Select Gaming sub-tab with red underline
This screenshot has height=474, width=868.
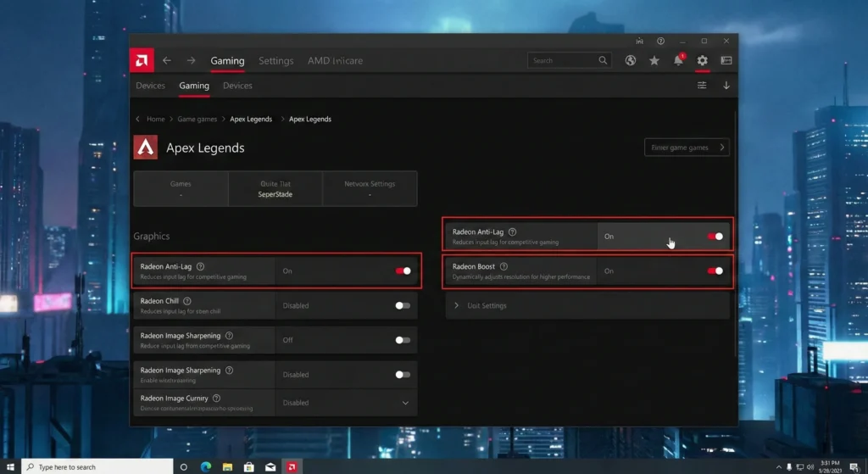(194, 86)
